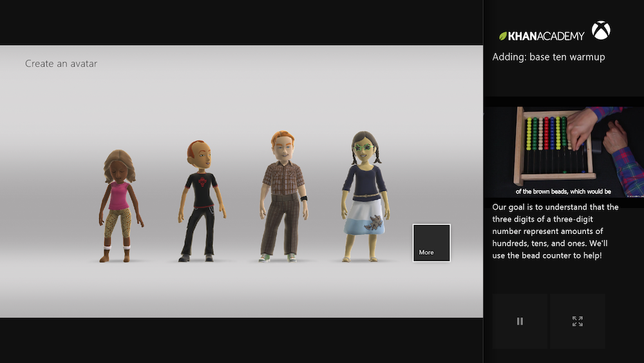Open the More avatars tile
This screenshot has height=363, width=644.
coord(431,243)
